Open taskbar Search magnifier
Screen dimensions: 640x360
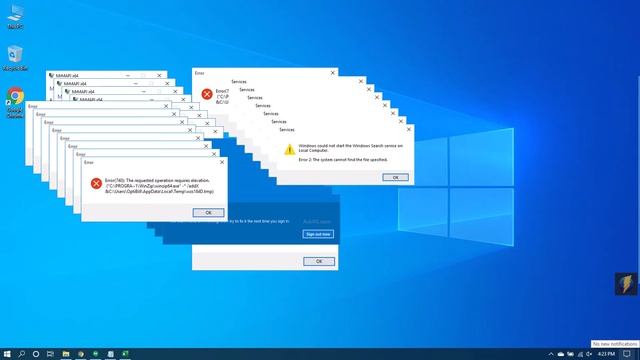[22, 354]
